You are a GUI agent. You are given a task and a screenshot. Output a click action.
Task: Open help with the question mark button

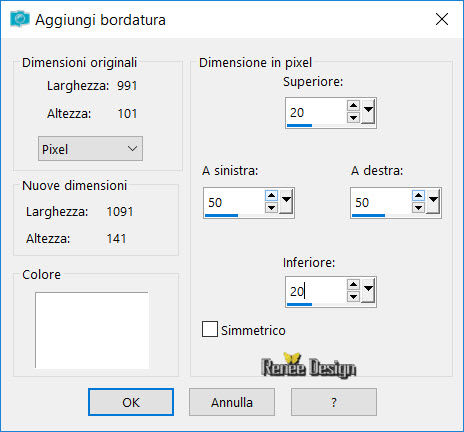(334, 402)
